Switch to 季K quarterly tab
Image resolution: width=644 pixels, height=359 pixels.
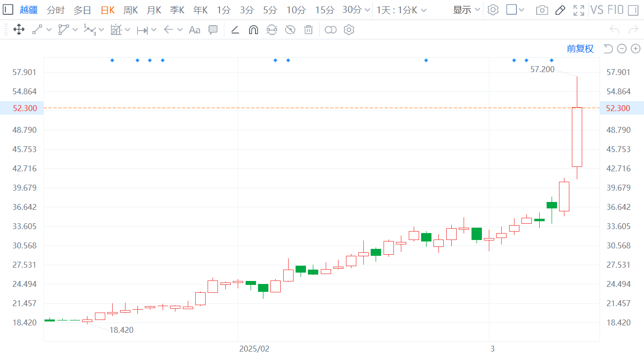[177, 10]
